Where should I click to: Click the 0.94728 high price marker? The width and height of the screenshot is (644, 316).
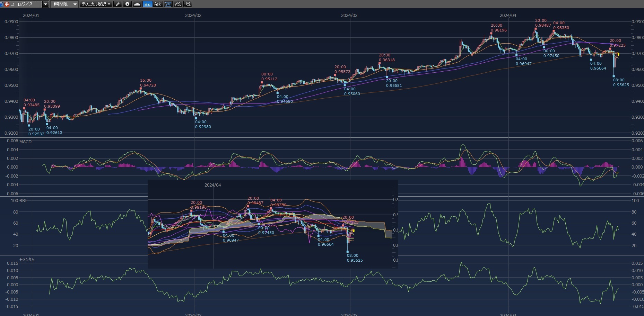coord(141,89)
